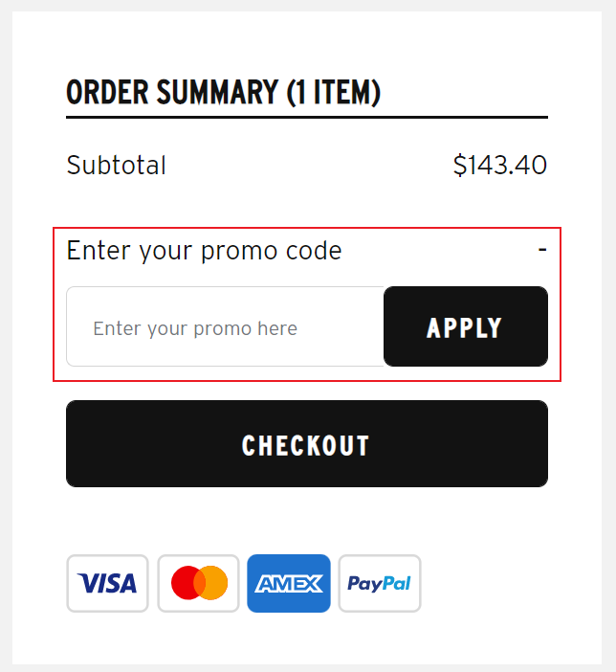Click the PayPal payment icon

click(x=380, y=583)
